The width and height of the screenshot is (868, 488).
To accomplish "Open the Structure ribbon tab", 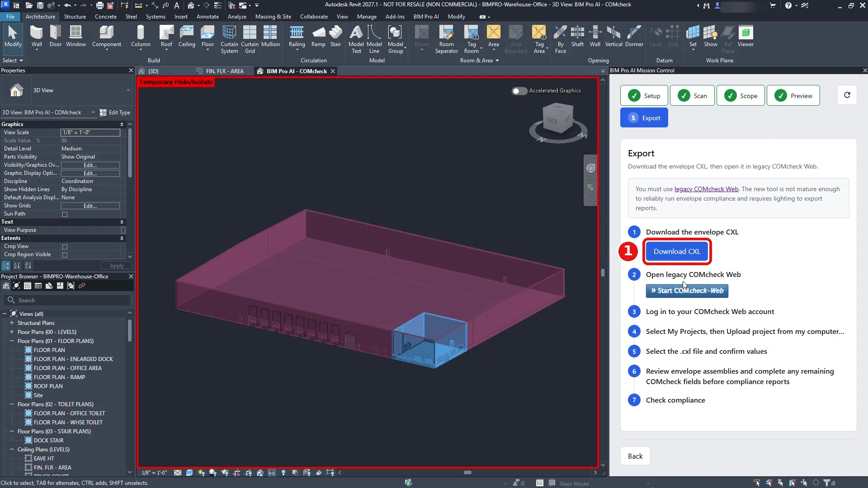I will tap(75, 17).
